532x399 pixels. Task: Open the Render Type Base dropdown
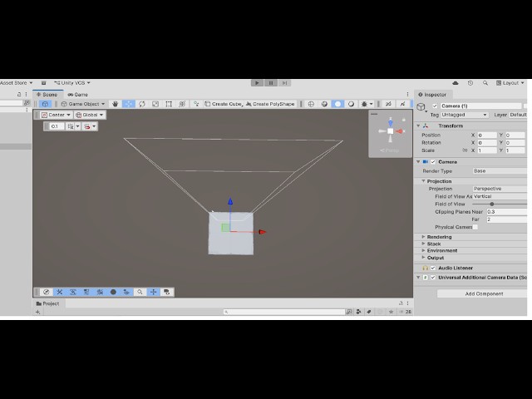point(500,171)
